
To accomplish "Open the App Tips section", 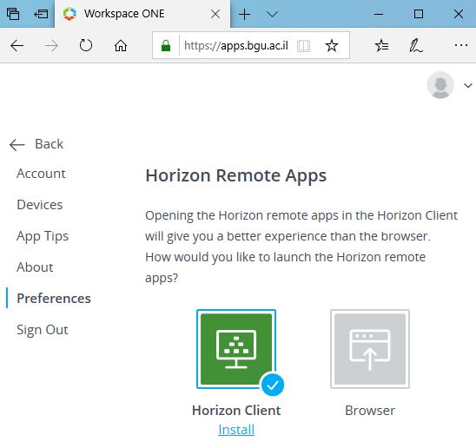I will click(43, 236).
